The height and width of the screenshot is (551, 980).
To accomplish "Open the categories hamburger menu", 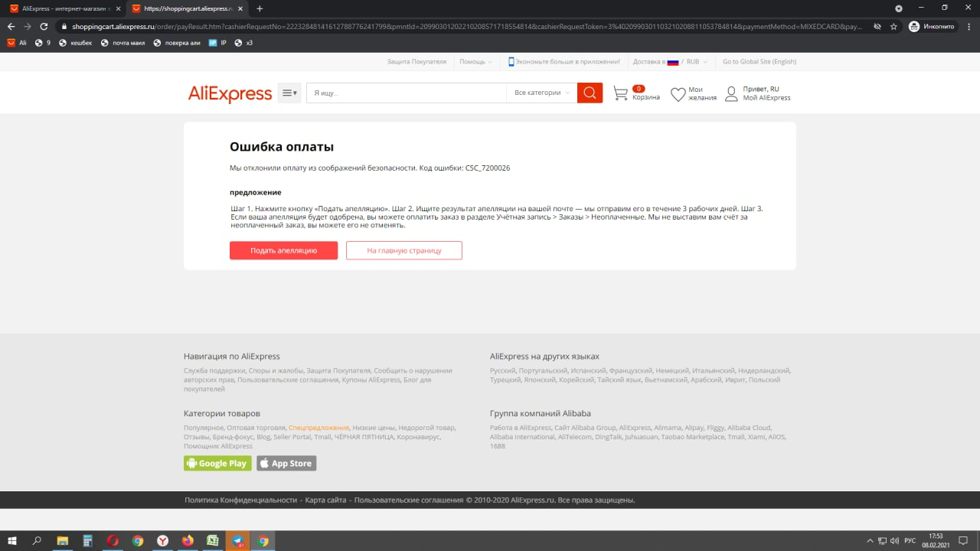I will pos(289,93).
